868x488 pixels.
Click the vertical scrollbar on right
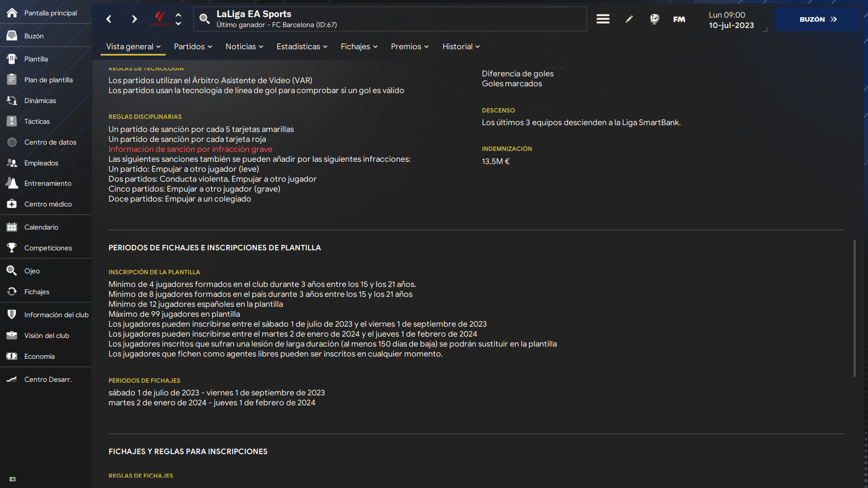tap(854, 307)
